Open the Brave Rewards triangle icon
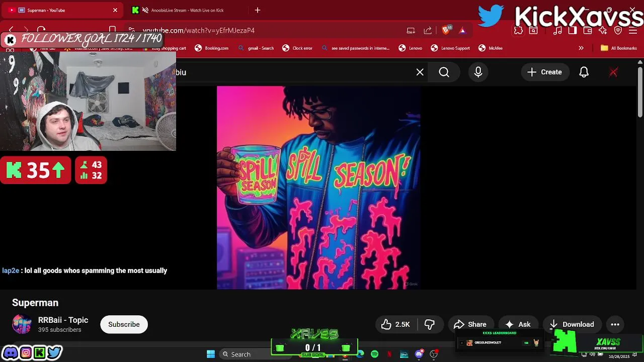Viewport: 644px width, 362px height. click(462, 30)
